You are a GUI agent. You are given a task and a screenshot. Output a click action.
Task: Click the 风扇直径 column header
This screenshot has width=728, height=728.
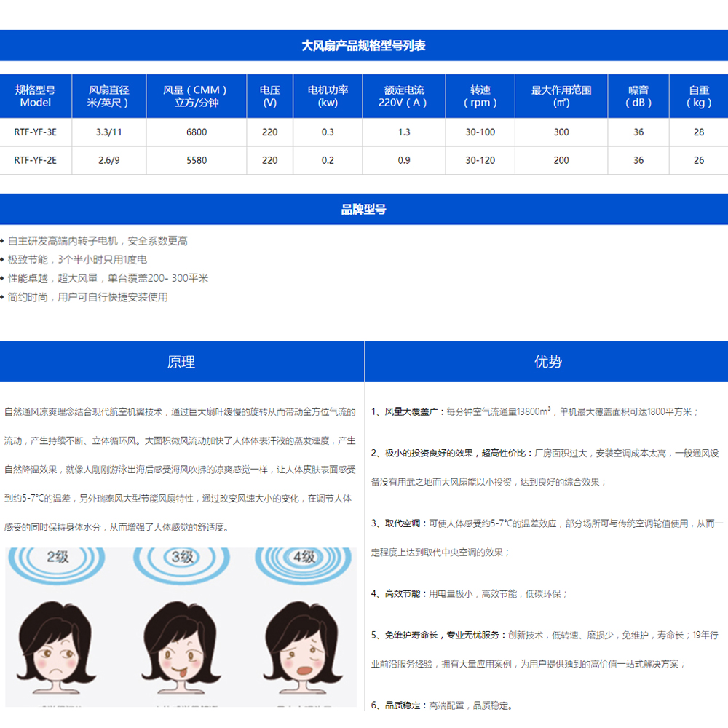(108, 96)
